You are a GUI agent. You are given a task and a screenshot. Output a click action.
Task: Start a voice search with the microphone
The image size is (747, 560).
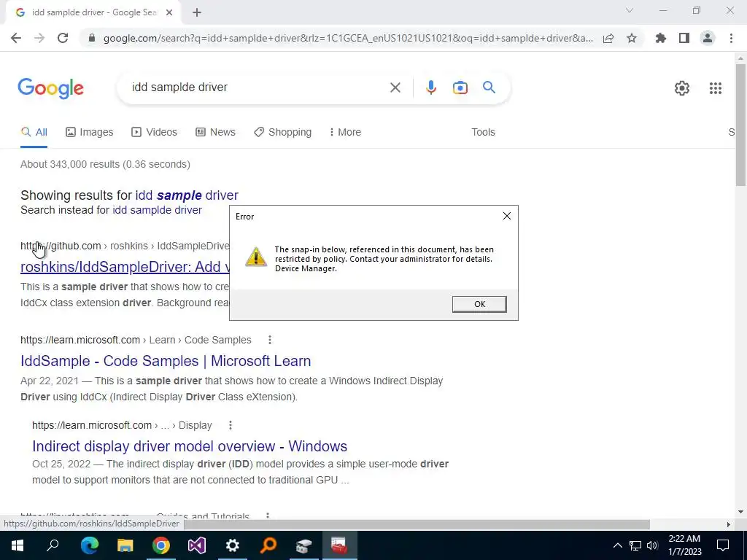(430, 87)
